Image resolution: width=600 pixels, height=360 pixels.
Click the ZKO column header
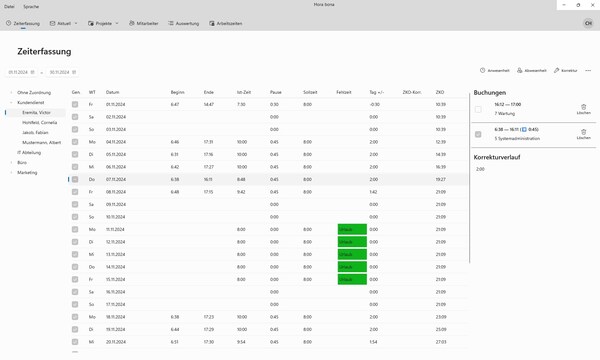[440, 92]
